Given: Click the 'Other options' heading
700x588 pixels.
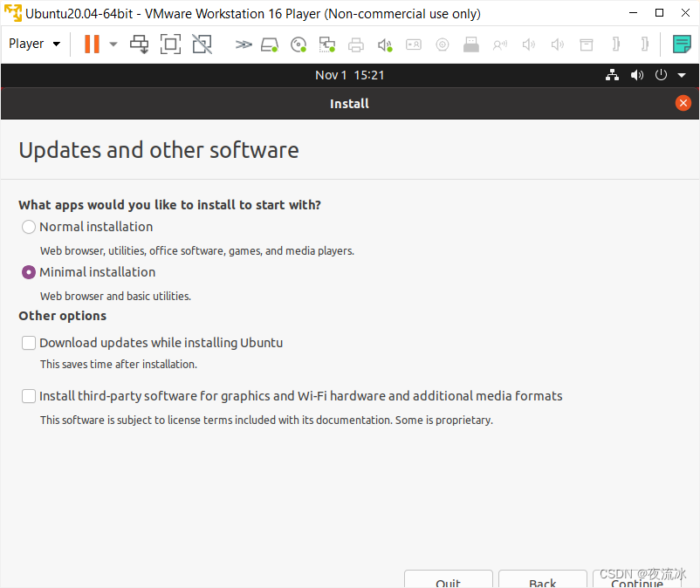Looking at the screenshot, I should (x=63, y=316).
